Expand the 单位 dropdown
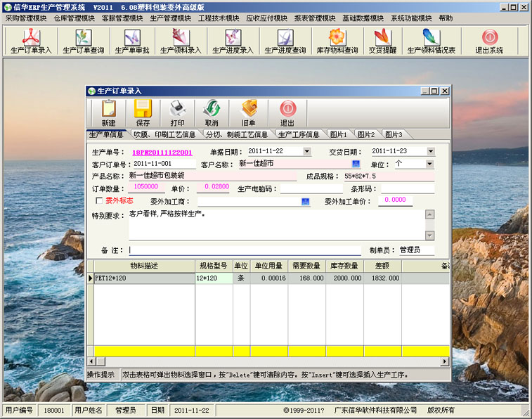This screenshot has width=532, height=419. coord(429,164)
